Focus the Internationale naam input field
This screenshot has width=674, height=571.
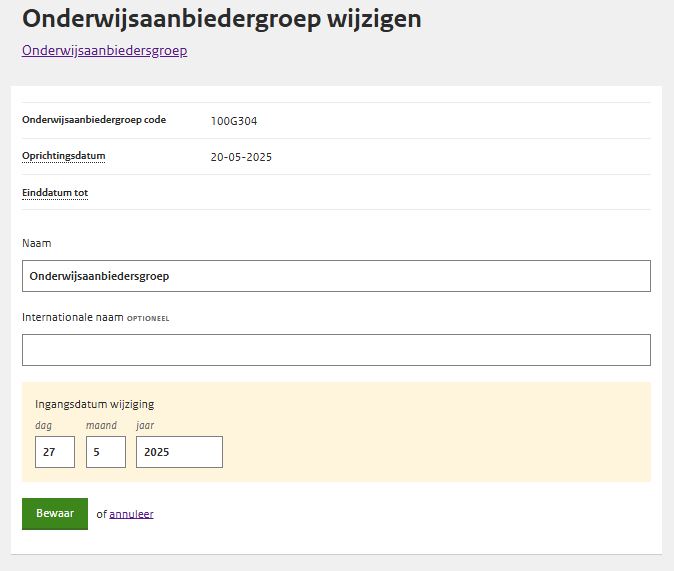pyautogui.click(x=336, y=350)
